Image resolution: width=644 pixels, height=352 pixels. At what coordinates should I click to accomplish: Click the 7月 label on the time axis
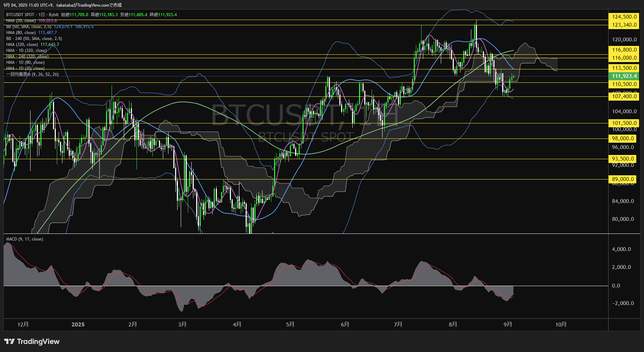398,325
